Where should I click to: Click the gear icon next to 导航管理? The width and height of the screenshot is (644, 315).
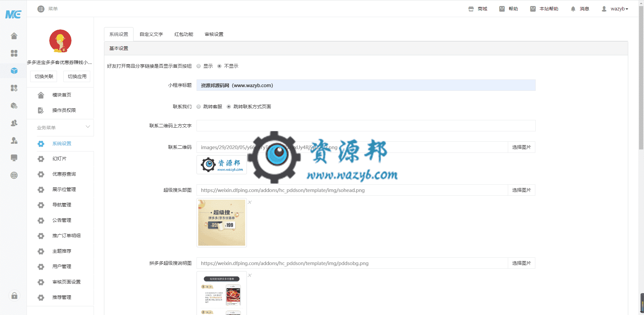coord(41,205)
